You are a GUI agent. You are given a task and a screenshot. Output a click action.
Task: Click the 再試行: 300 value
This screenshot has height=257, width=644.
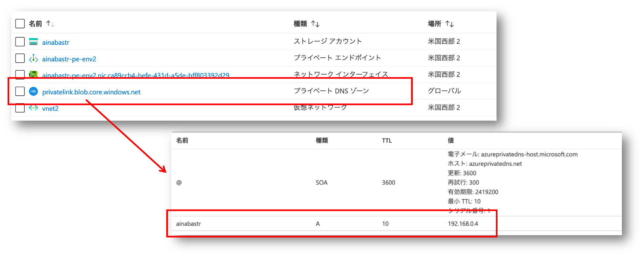click(x=463, y=182)
